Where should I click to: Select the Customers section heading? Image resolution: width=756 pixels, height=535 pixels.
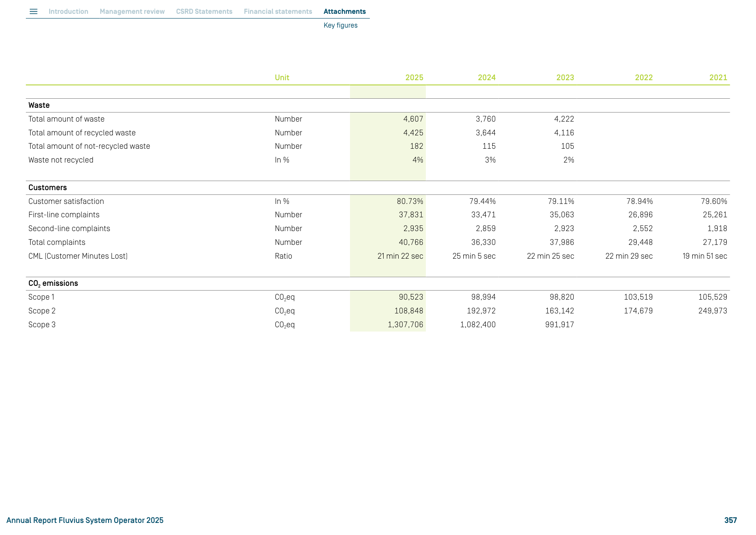click(47, 188)
